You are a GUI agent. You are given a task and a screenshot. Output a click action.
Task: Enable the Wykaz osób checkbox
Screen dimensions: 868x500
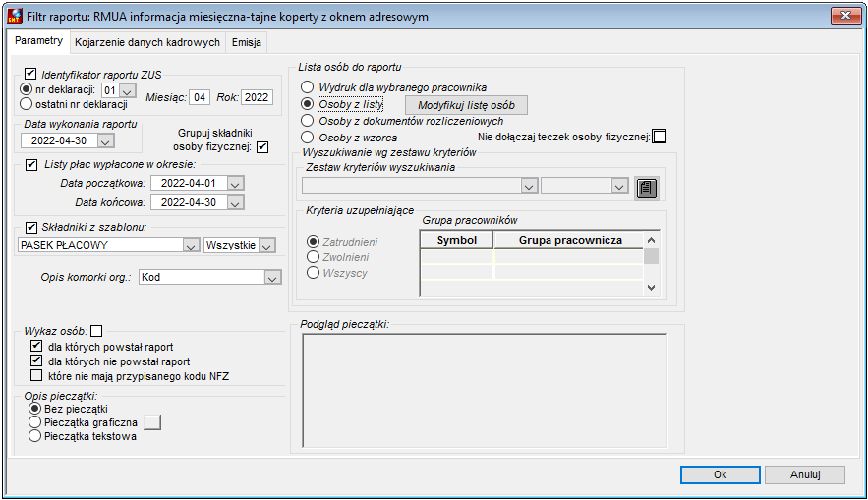[x=97, y=331]
